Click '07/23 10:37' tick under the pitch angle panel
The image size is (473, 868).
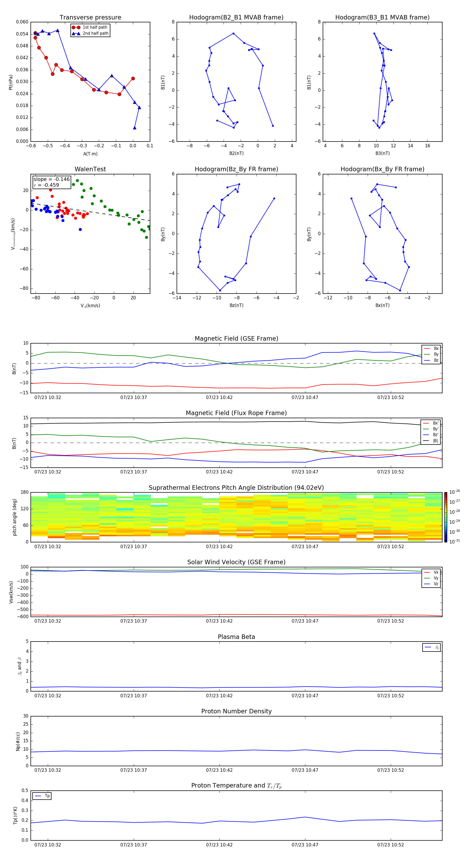pos(134,547)
